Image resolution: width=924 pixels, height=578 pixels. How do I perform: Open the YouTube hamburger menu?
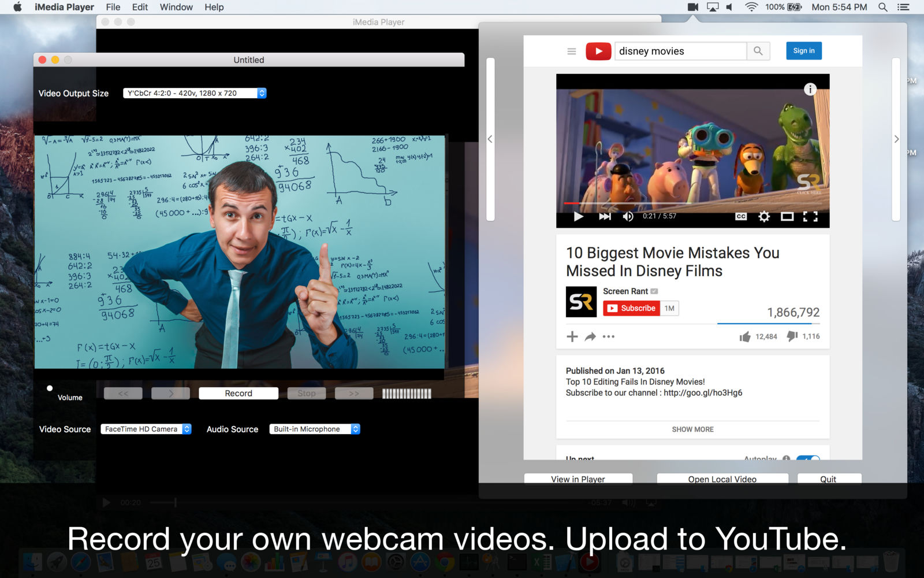click(x=572, y=51)
